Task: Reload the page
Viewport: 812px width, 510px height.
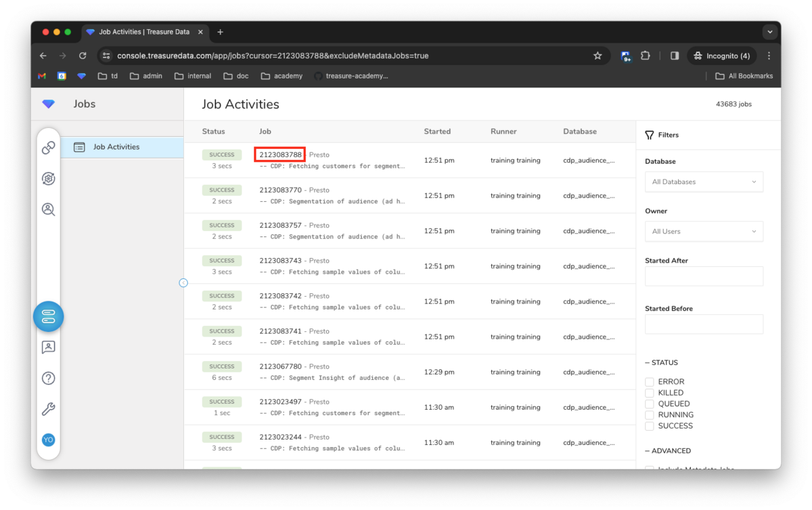Action: [x=83, y=56]
